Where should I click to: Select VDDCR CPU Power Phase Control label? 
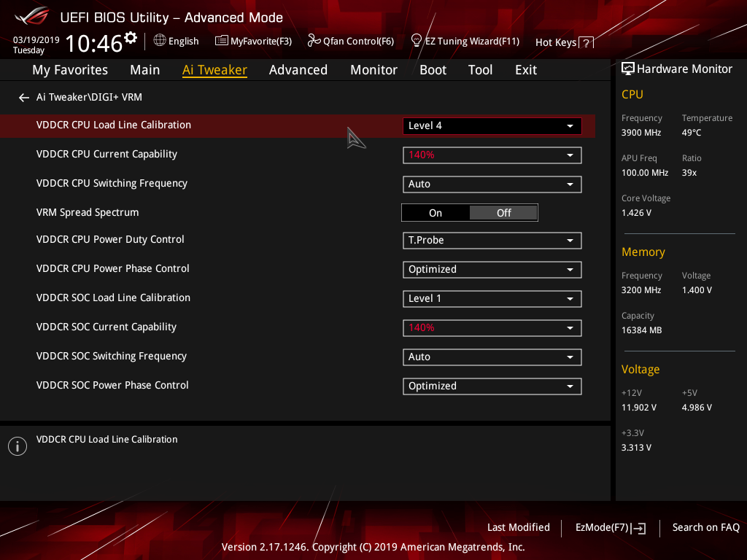click(113, 268)
